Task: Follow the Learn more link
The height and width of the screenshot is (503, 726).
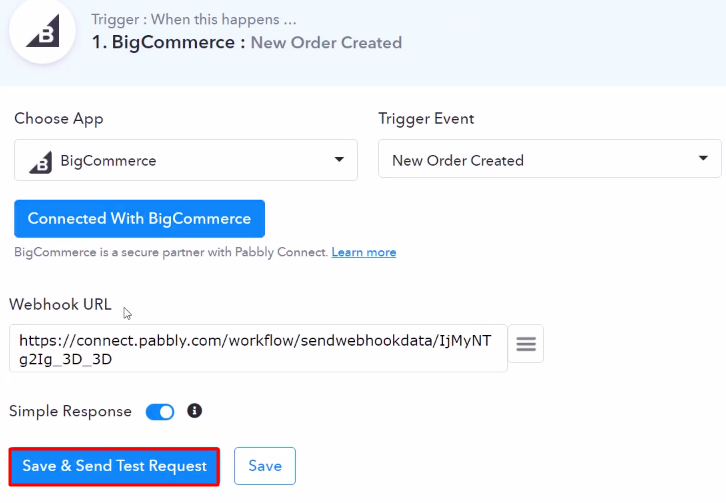Action: point(364,252)
